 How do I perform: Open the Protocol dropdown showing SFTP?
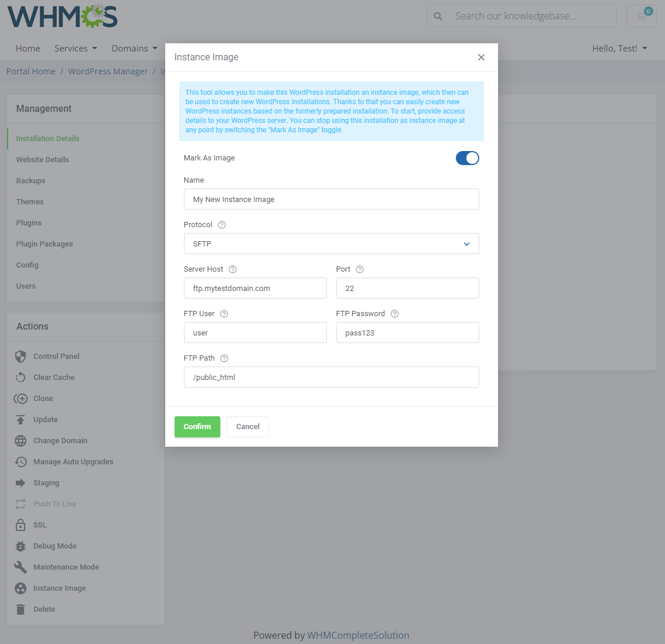click(331, 243)
